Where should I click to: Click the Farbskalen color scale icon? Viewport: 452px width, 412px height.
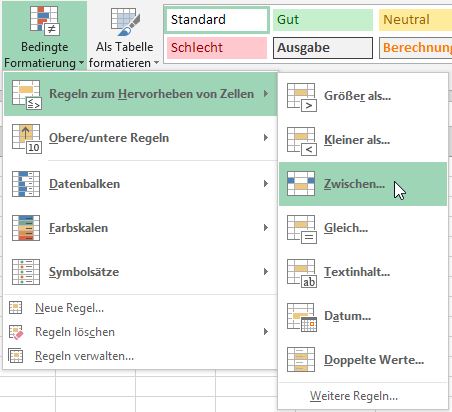pos(26,228)
